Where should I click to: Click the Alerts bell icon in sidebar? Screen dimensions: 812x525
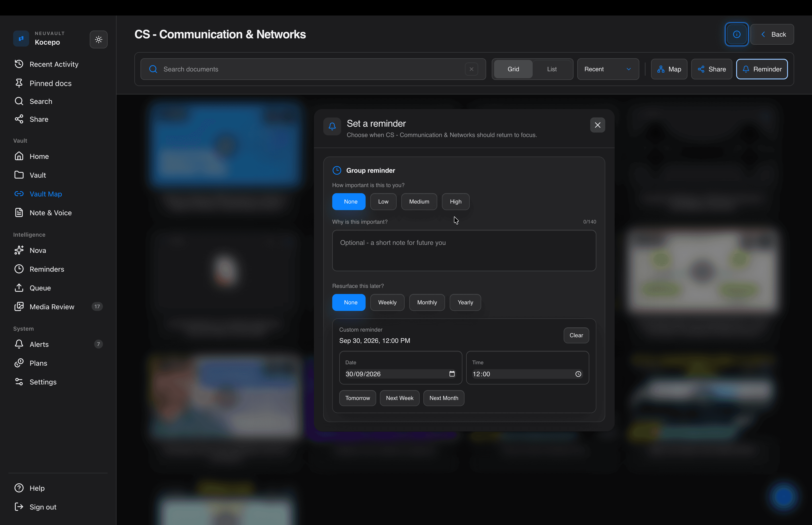(19, 344)
